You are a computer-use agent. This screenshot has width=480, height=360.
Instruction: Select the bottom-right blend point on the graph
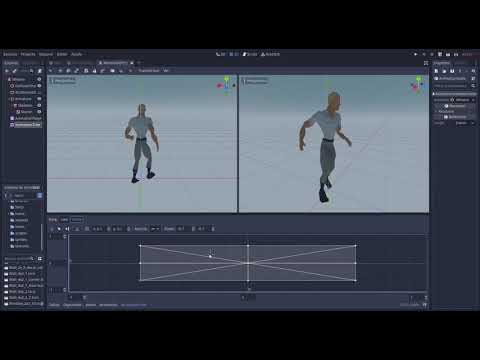click(x=356, y=281)
